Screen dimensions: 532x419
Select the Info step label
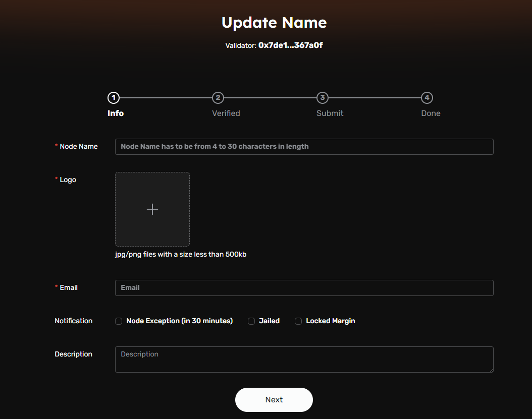115,113
